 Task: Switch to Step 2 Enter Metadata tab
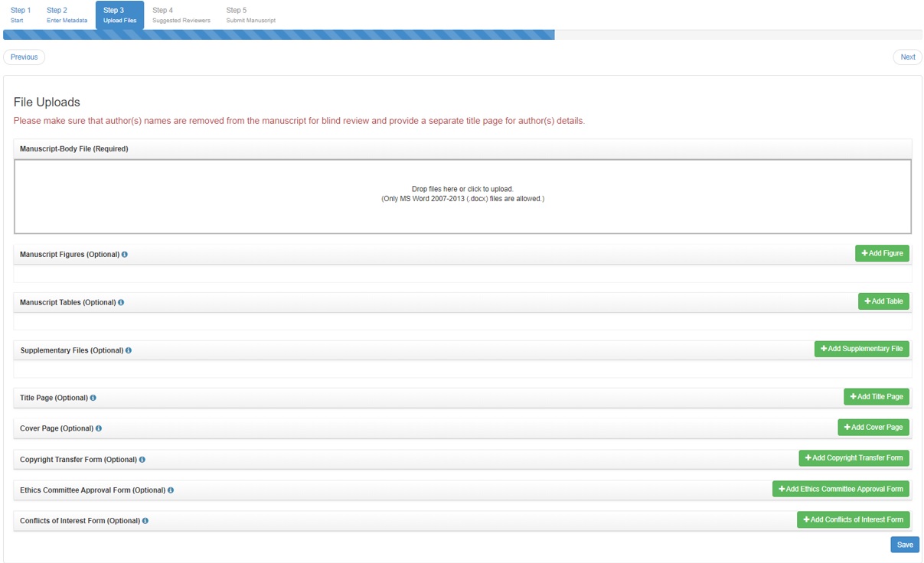67,15
